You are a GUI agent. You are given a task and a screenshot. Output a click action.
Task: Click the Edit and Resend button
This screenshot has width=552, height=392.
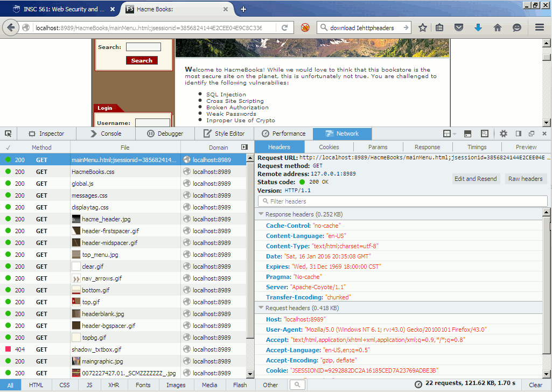click(476, 179)
